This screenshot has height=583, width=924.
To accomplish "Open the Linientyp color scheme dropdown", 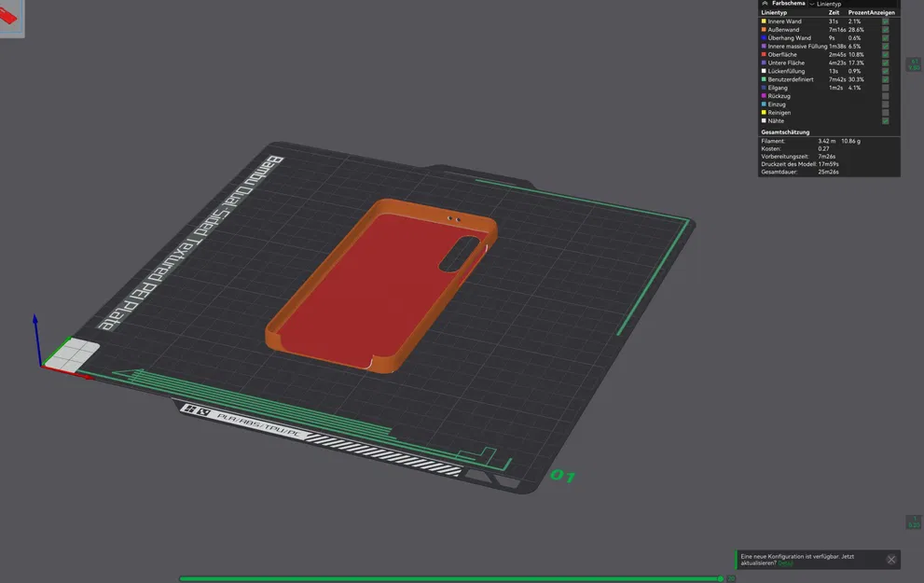I will [x=851, y=4].
